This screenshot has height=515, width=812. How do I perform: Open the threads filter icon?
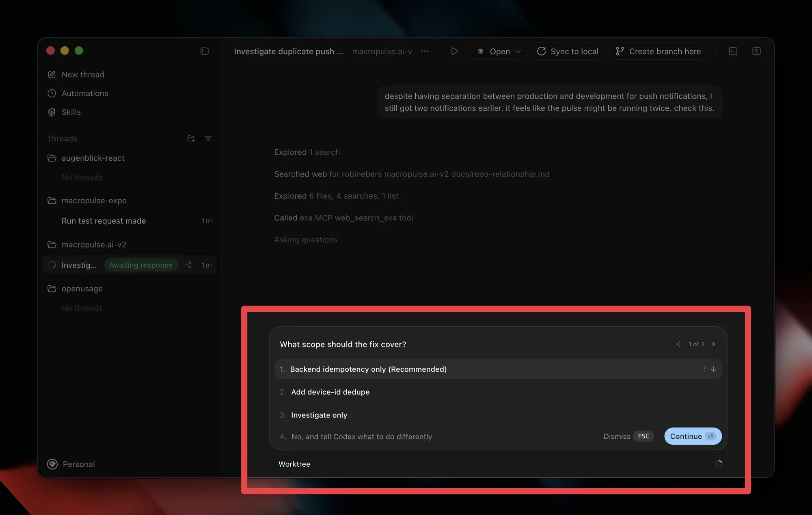pyautogui.click(x=208, y=138)
